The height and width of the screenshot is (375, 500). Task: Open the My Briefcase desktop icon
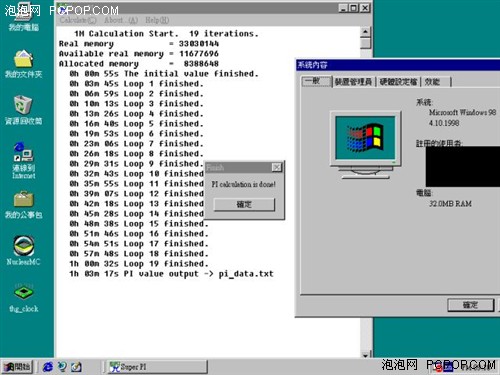coord(23,204)
